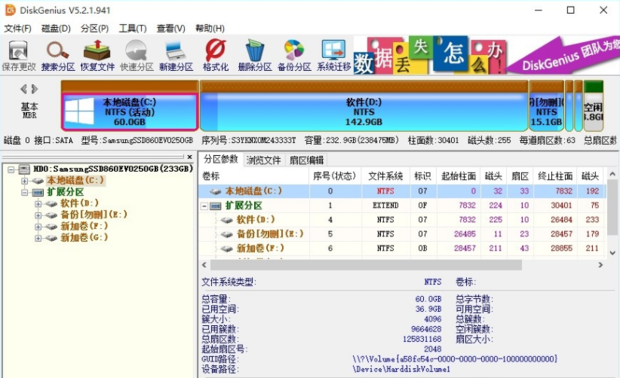620x378 pixels.
Task: Go to previous disk with left arrow
Action: click(24, 89)
